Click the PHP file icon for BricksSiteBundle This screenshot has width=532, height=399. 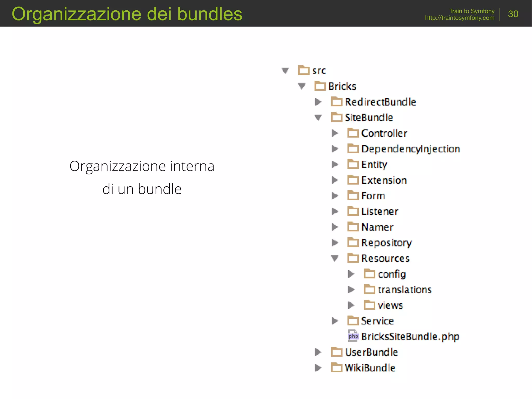click(x=353, y=336)
